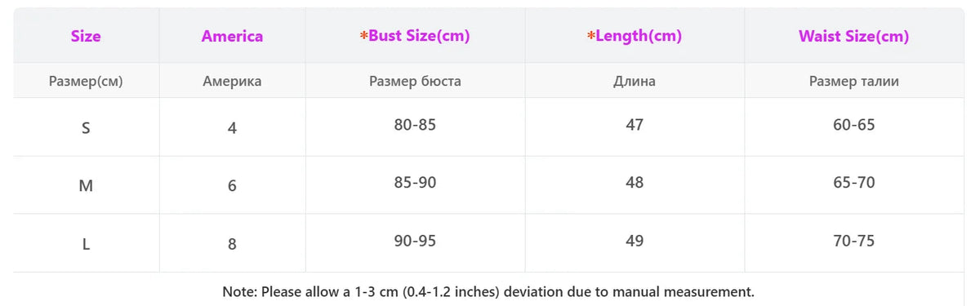Select the length value 48
Image resolution: width=980 pixels, height=306 pixels.
point(635,183)
